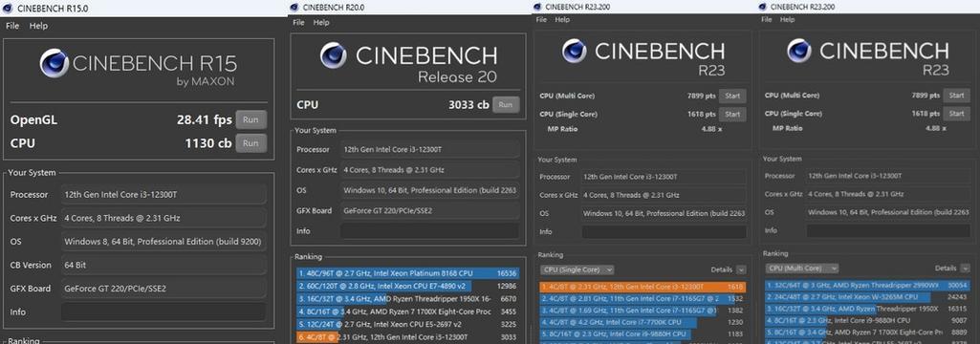Image resolution: width=980 pixels, height=344 pixels.
Task: Select Xeon CPU E7-4890 v2 ranking row
Action: (x=407, y=286)
